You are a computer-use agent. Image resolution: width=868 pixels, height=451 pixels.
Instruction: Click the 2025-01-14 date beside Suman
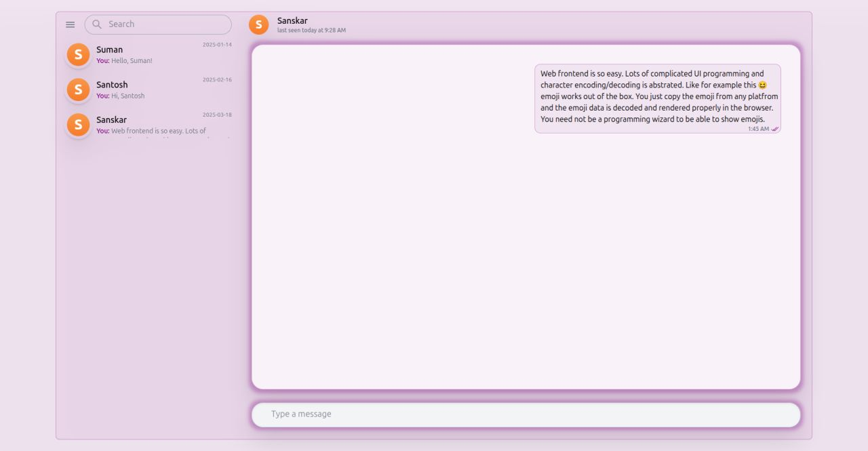216,43
